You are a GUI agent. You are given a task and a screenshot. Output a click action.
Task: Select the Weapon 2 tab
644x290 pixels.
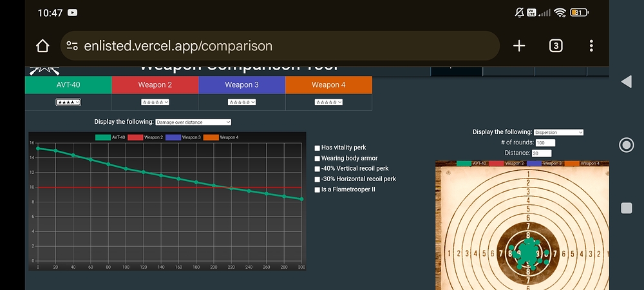tap(155, 84)
